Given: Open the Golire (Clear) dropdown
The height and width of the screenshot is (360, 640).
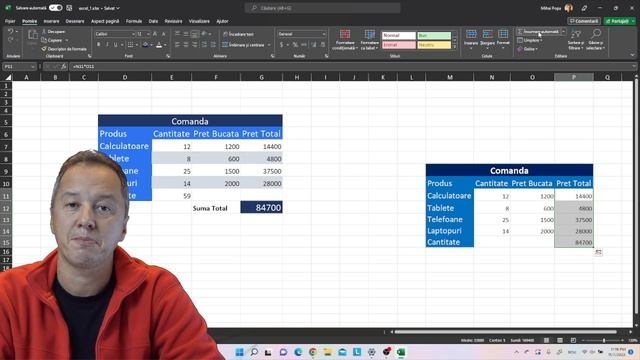Looking at the screenshot, I should pyautogui.click(x=528, y=49).
